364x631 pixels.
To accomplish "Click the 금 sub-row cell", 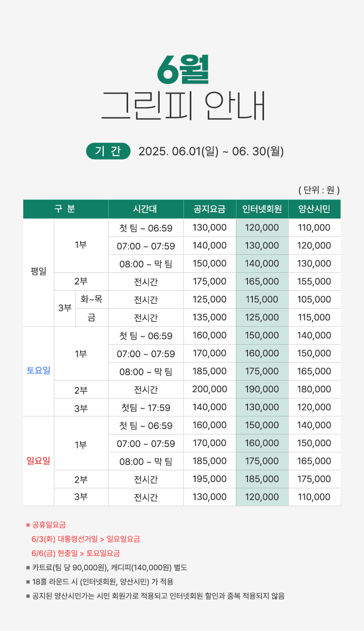I will click(x=91, y=317).
